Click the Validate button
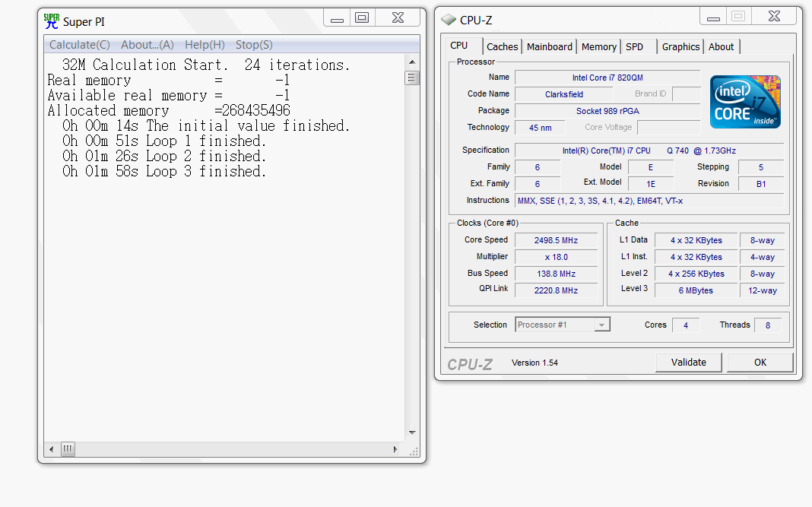Viewport: 812px width, 507px height. click(x=689, y=363)
